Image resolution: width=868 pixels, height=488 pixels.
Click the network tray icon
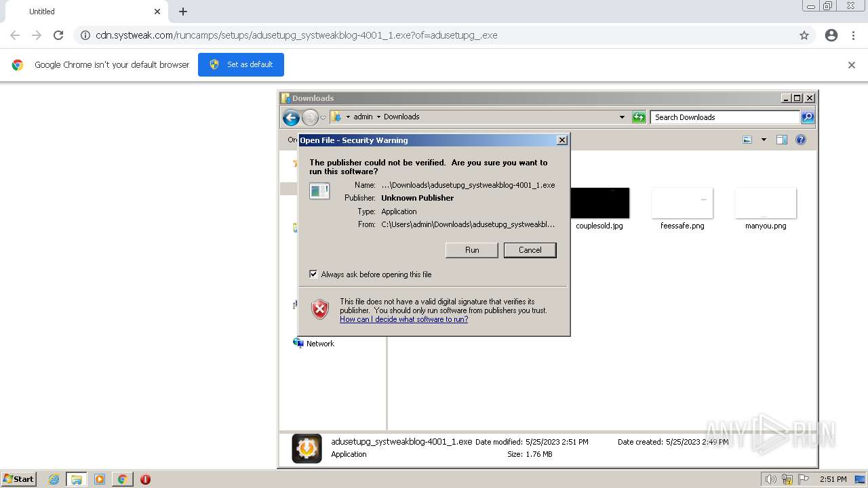[x=787, y=479]
